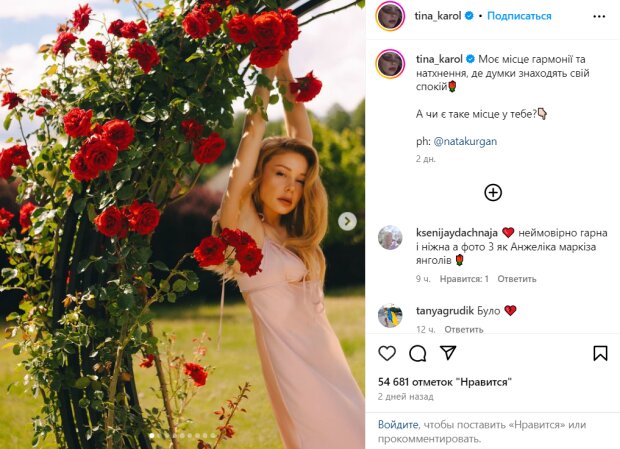The width and height of the screenshot is (620, 449).
Task: Open tina_karol profile picture in header
Action: 390,16
